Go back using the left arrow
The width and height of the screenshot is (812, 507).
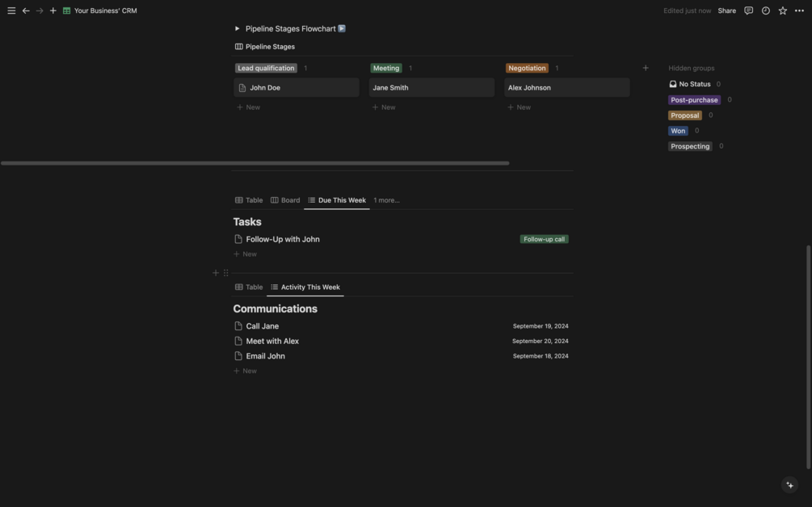26,10
